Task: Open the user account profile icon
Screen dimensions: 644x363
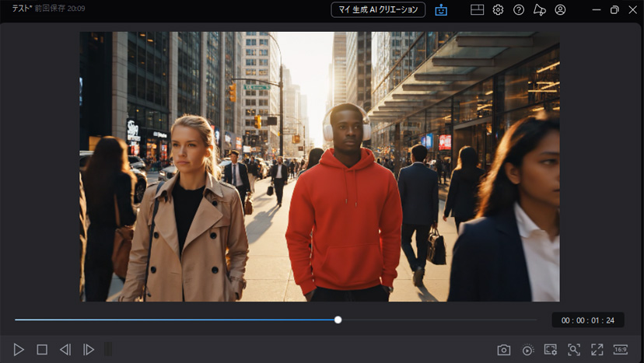Action: (x=560, y=10)
